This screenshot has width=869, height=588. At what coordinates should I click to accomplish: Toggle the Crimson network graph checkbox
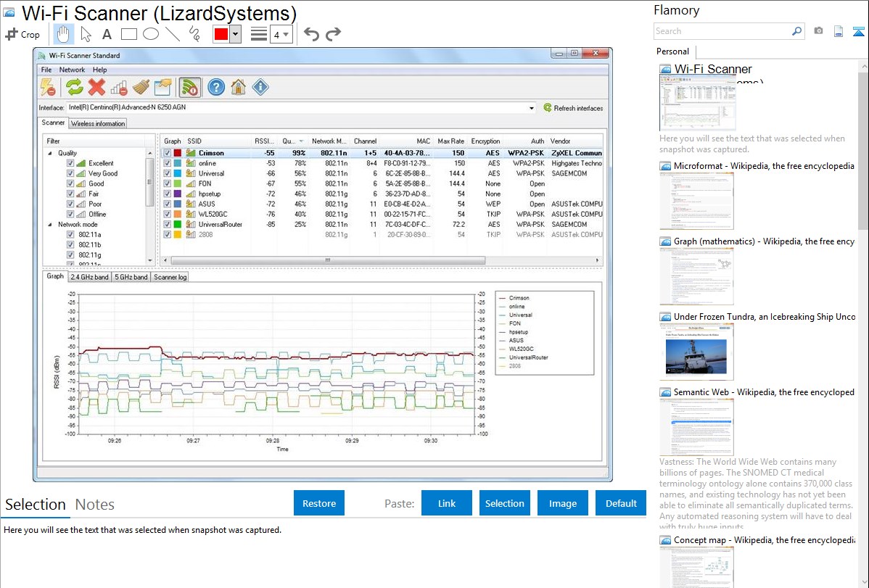168,153
